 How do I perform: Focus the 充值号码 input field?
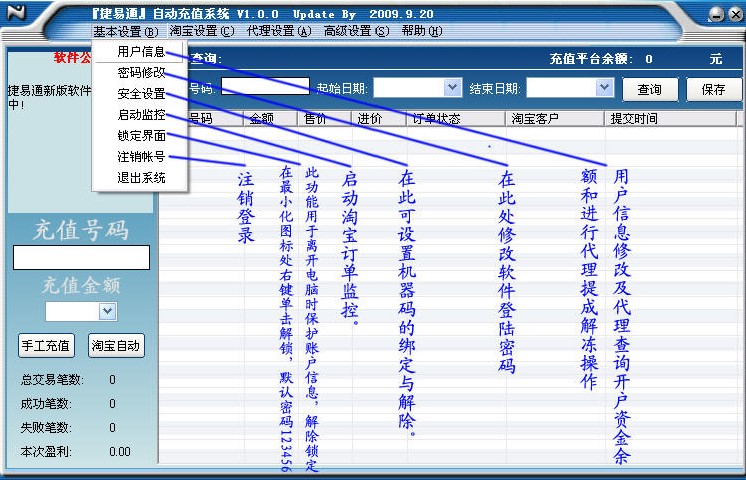click(81, 257)
